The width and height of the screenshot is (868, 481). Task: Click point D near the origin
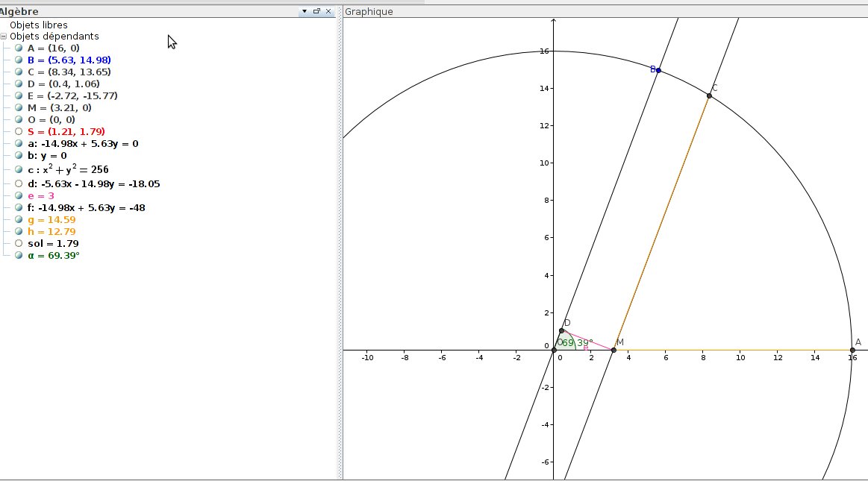(x=561, y=330)
